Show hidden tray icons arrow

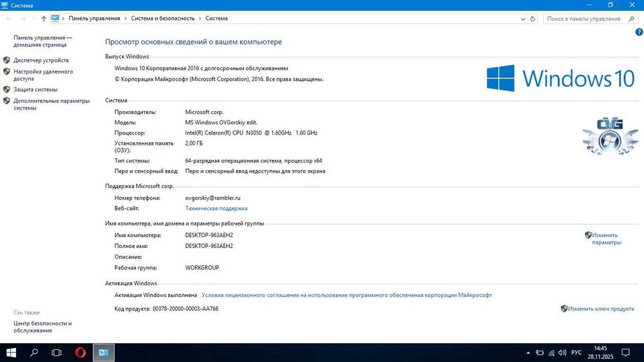click(x=528, y=352)
